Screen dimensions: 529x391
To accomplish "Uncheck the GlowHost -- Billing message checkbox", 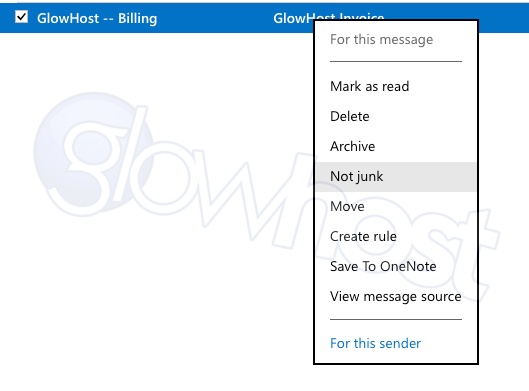I will 21,17.
